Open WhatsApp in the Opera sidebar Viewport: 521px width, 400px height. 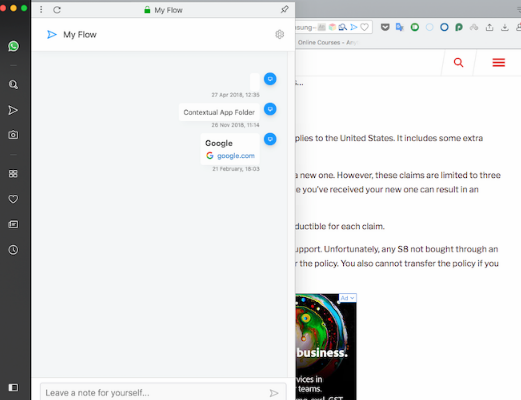coord(13,46)
